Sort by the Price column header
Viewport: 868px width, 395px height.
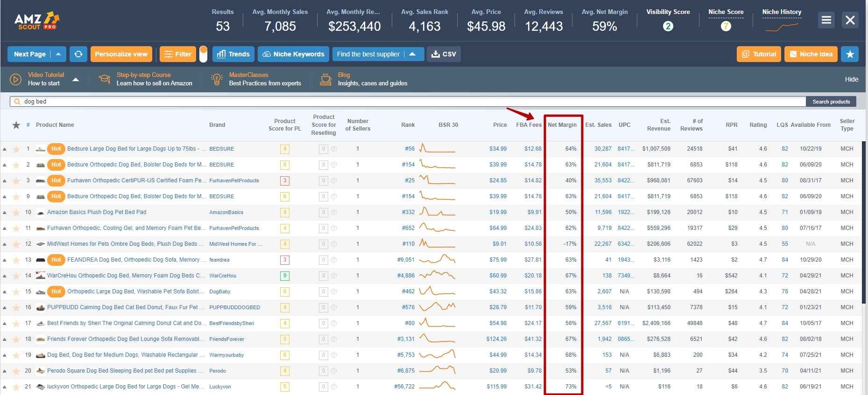(500, 125)
